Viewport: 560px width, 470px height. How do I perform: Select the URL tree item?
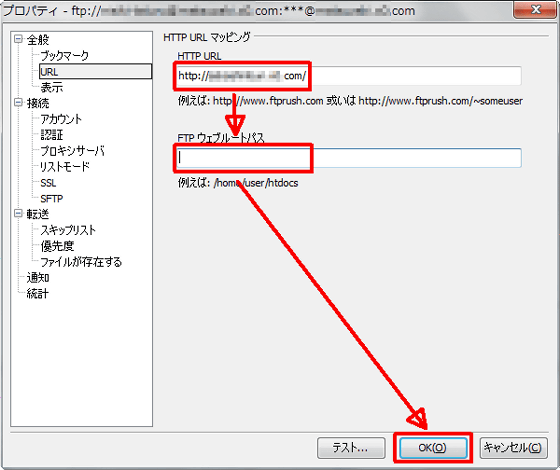(95, 71)
